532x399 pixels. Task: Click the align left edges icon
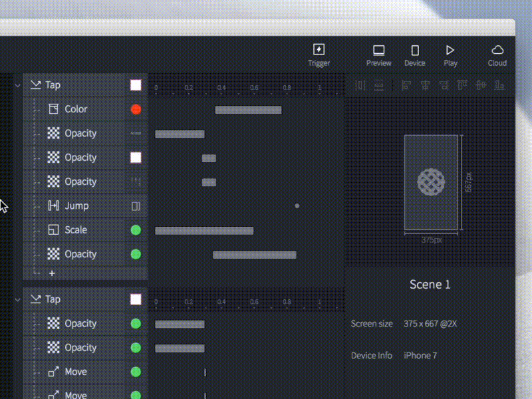coord(407,85)
